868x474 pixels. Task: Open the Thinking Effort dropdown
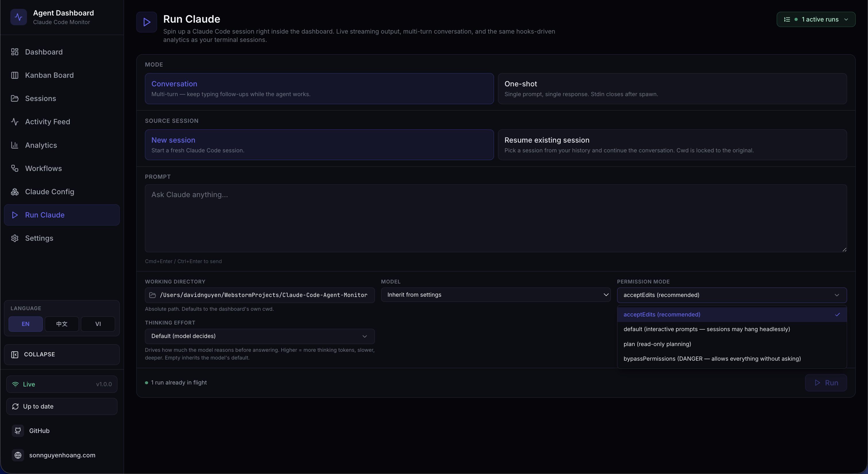click(x=260, y=336)
